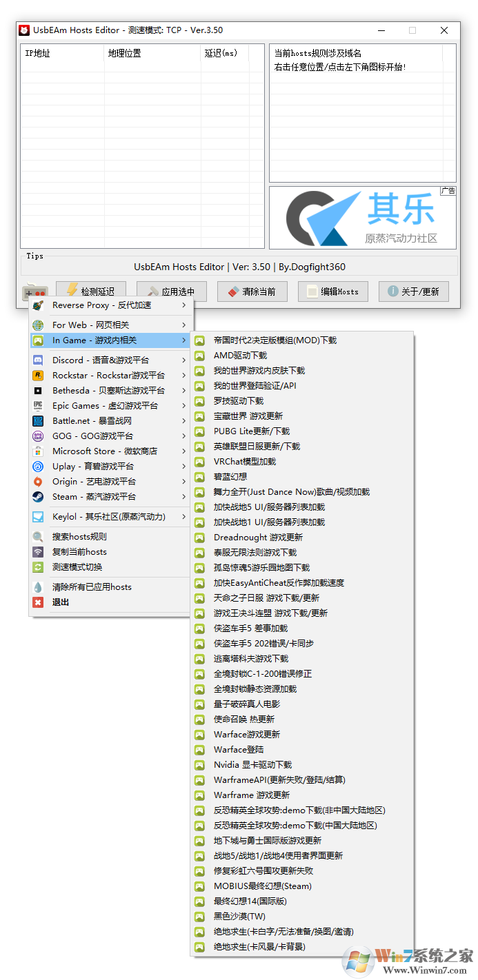The width and height of the screenshot is (478, 980).
Task: Select 退出 to quit the app
Action: [110, 602]
